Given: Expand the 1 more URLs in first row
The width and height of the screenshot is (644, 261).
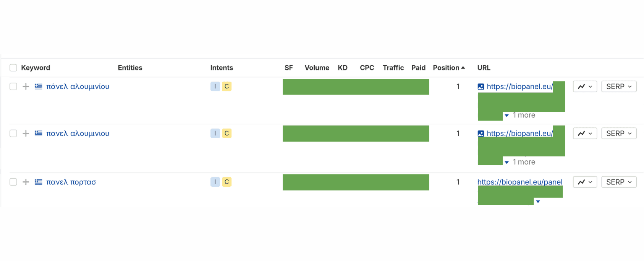Looking at the screenshot, I should pos(520,115).
